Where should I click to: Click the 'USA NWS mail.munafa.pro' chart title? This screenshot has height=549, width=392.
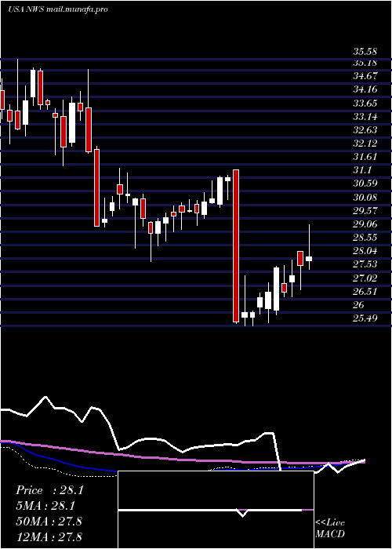[58, 9]
